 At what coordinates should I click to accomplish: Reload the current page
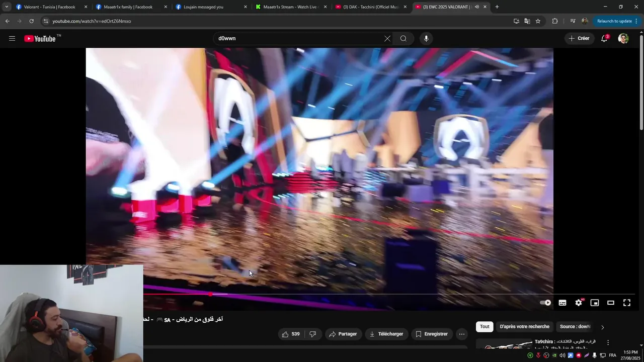31,21
